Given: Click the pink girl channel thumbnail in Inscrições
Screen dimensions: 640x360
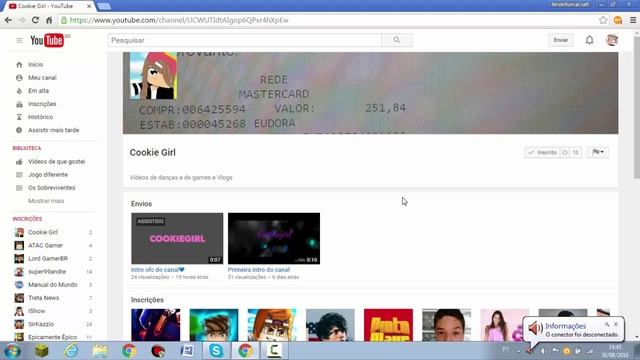Looking at the screenshot, I should [x=504, y=325].
